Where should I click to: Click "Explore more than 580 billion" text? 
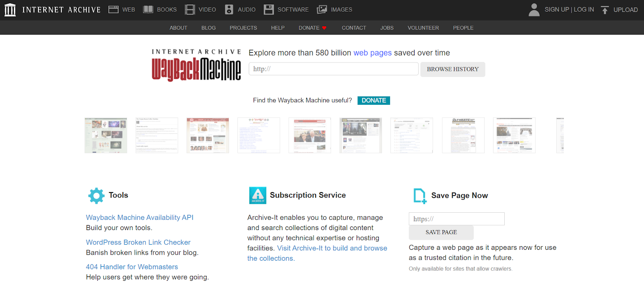[x=300, y=53]
